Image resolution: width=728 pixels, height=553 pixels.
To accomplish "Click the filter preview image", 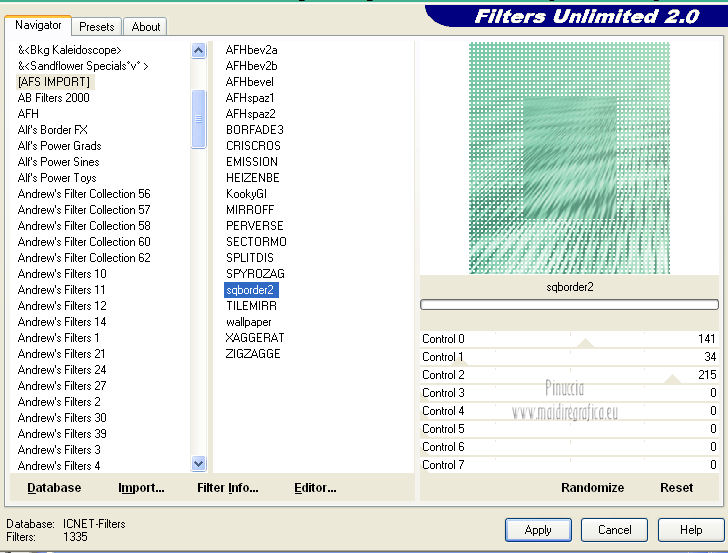I will pyautogui.click(x=569, y=158).
